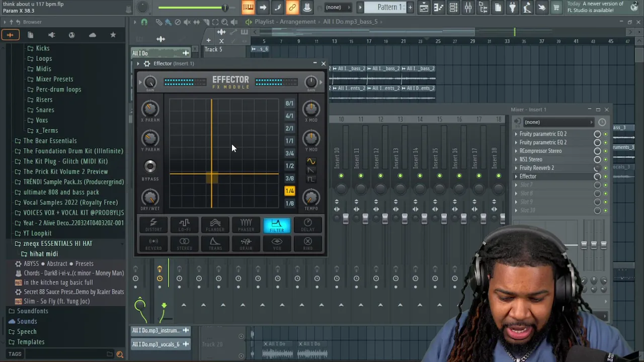This screenshot has width=644, height=362.
Task: Open the mixer input (none) dropdown
Action: click(558, 122)
